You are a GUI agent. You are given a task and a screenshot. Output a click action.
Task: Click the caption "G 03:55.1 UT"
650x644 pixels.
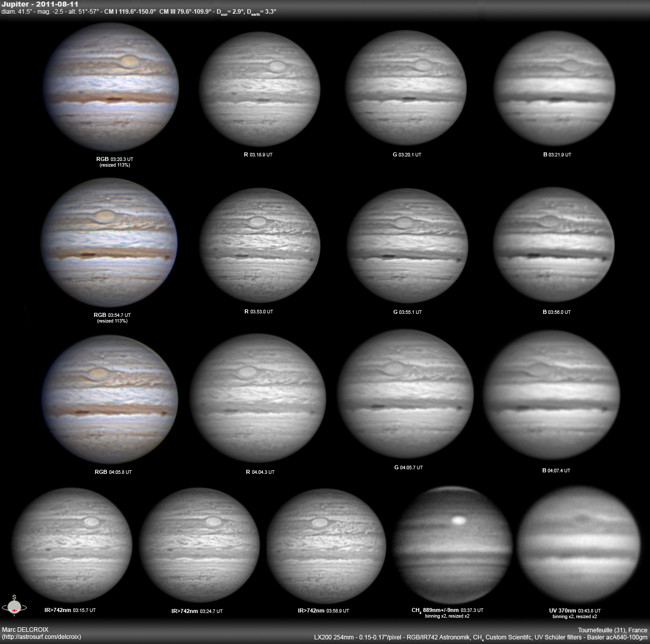[408, 312]
